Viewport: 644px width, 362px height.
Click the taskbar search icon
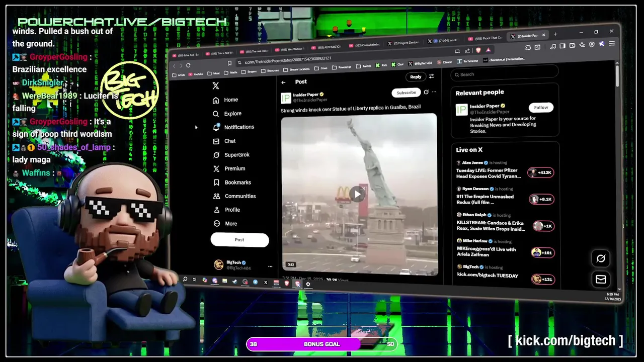(185, 279)
